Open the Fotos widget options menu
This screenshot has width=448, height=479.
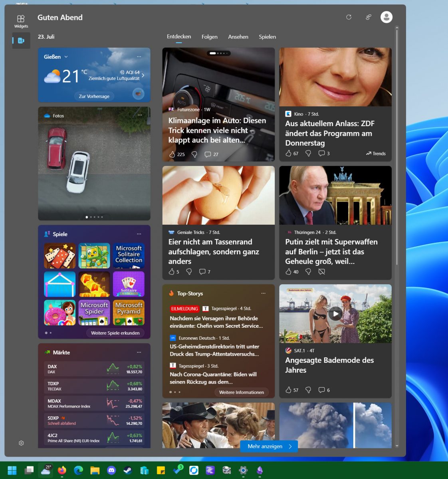(x=140, y=115)
